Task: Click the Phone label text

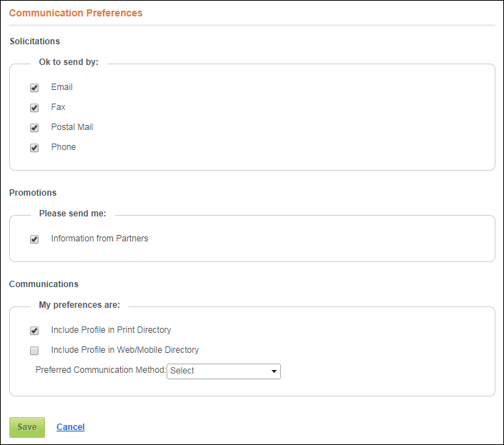Action: pos(64,147)
